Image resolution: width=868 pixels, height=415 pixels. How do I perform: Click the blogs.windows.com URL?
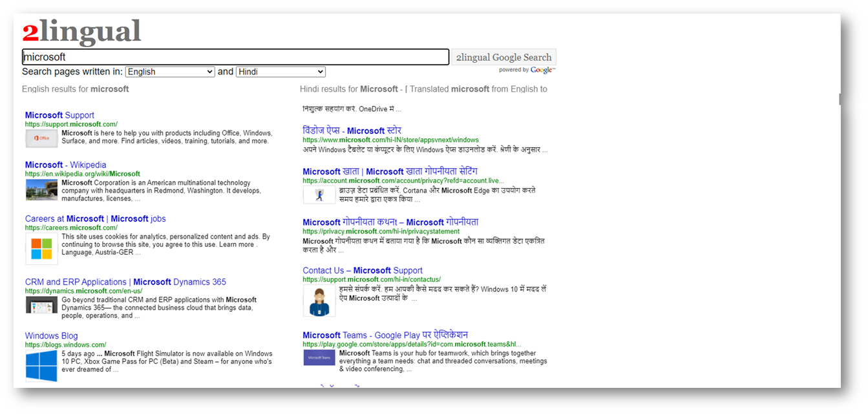tap(65, 345)
